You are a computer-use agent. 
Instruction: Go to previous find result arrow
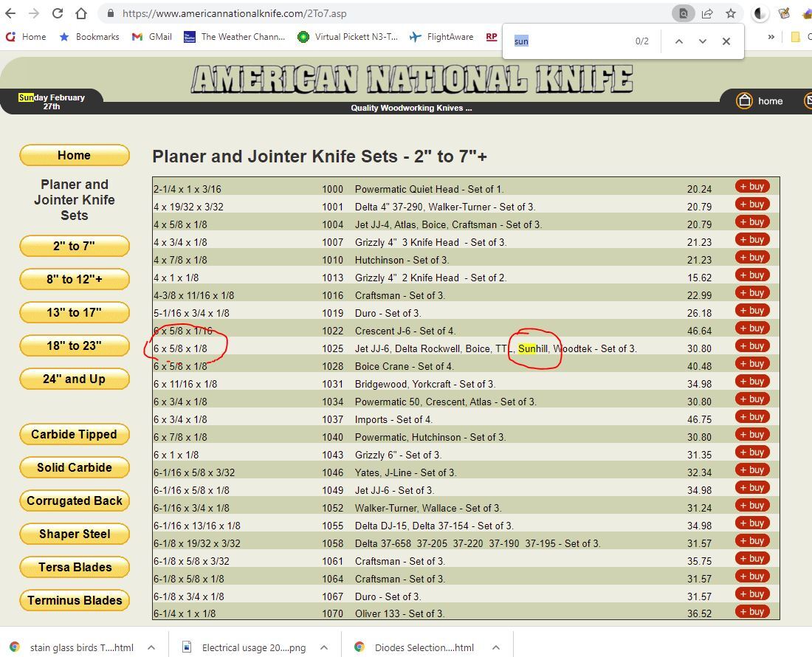coord(679,41)
